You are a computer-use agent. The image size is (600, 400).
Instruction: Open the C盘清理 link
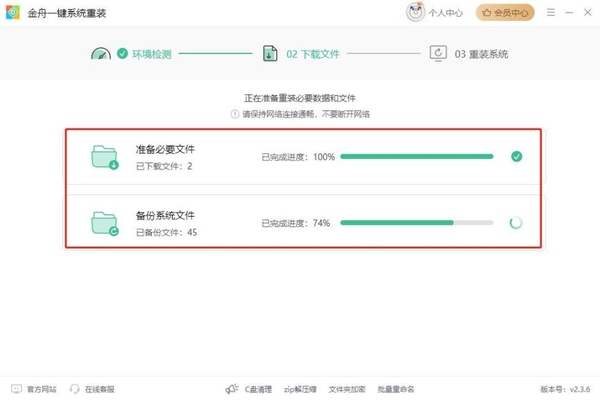point(258,389)
